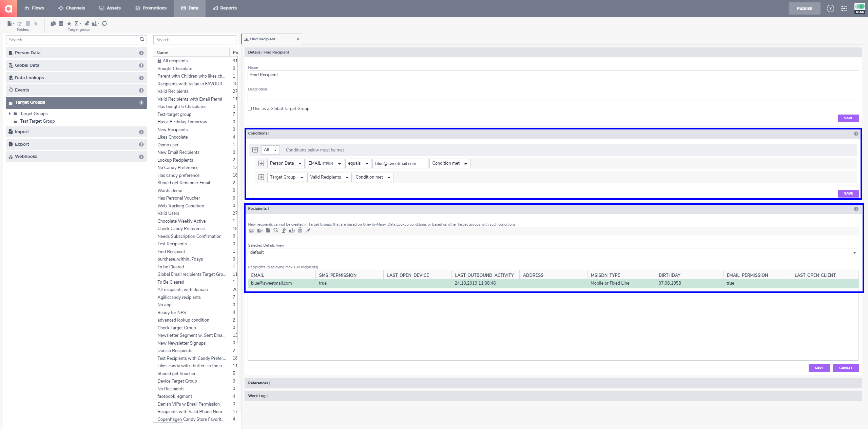Click the left search magnifier icon

point(142,40)
